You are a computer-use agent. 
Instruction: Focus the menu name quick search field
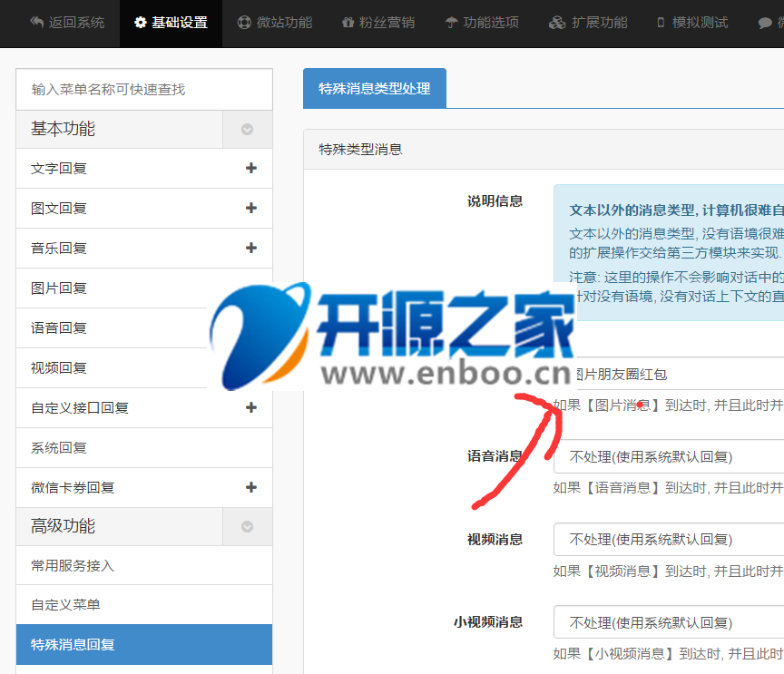click(144, 90)
